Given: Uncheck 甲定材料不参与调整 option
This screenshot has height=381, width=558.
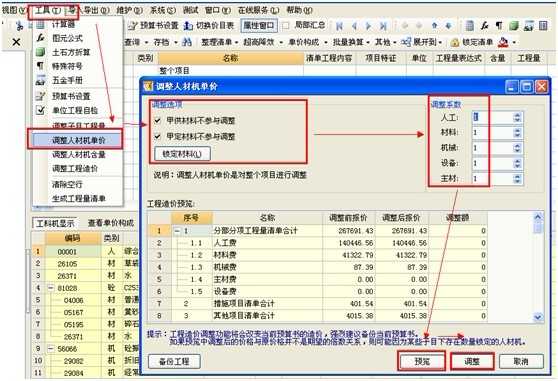Looking at the screenshot, I should tap(157, 136).
